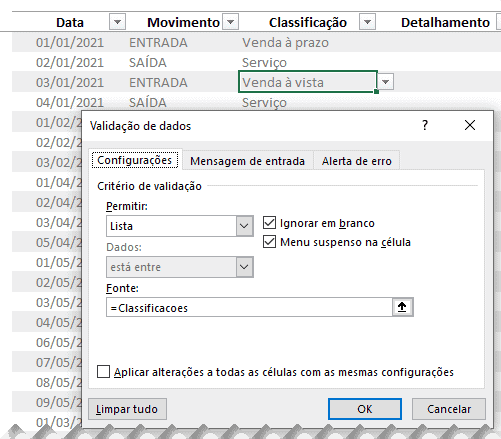Open the Classificação column filter dropdown
501x439 pixels.
pos(367,22)
